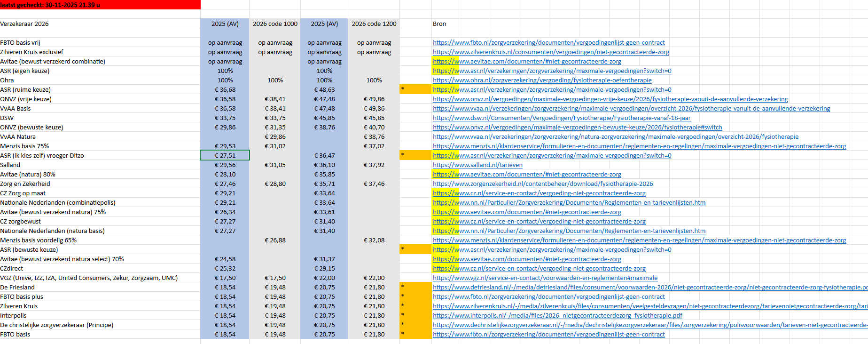Select the red 'laatst gecheckt' cell

100,5
